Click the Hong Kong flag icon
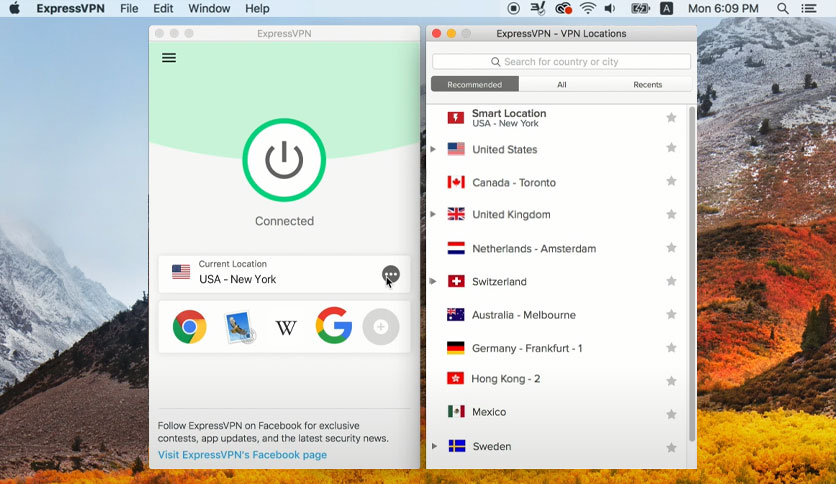 click(x=455, y=378)
